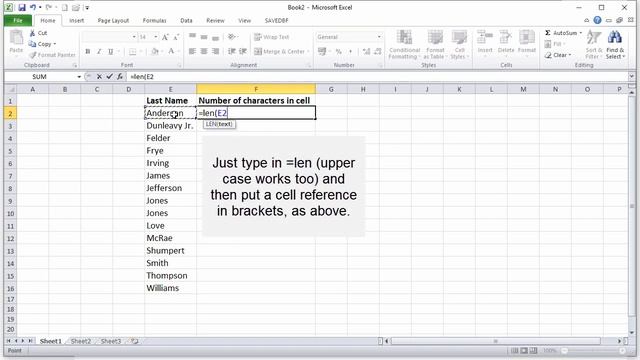
Task: Open Customize Quick Access Toolbar dropdown
Action: pyautogui.click(x=87, y=8)
